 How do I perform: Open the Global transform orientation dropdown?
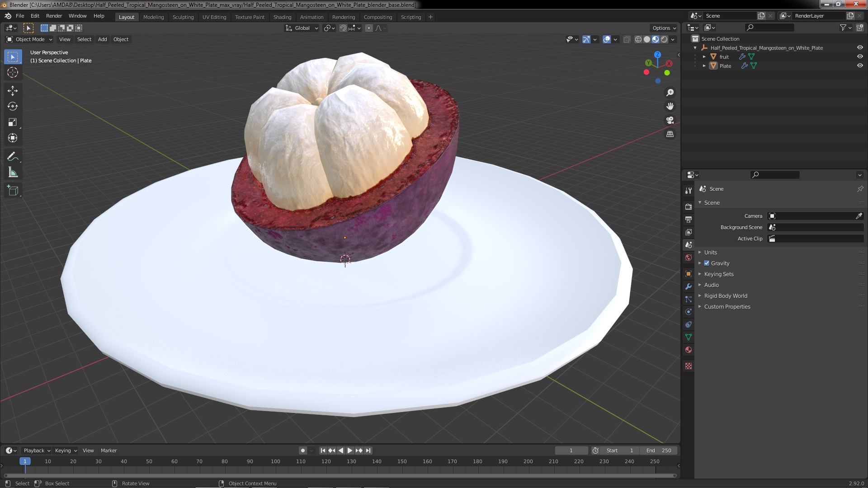pos(302,28)
